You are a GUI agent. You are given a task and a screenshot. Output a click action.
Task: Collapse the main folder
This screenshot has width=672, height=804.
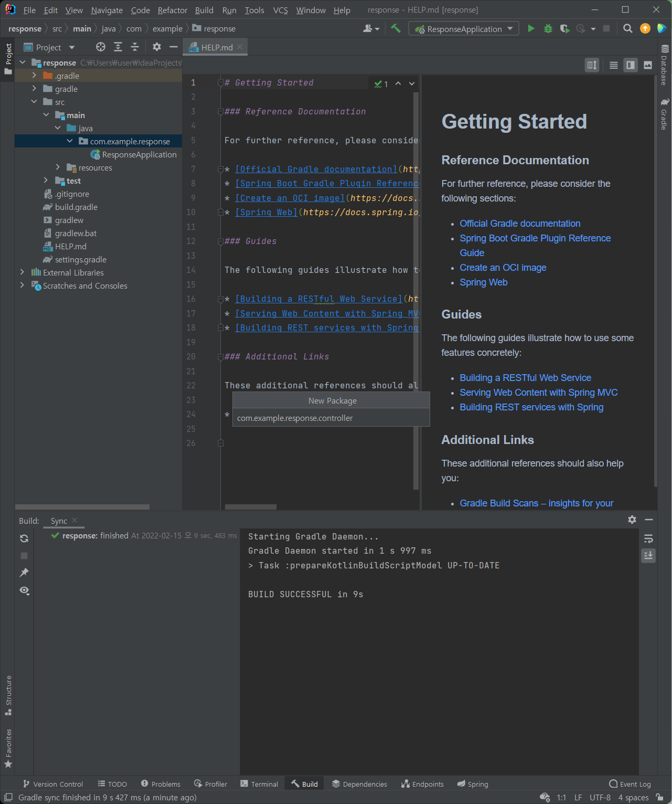click(46, 115)
